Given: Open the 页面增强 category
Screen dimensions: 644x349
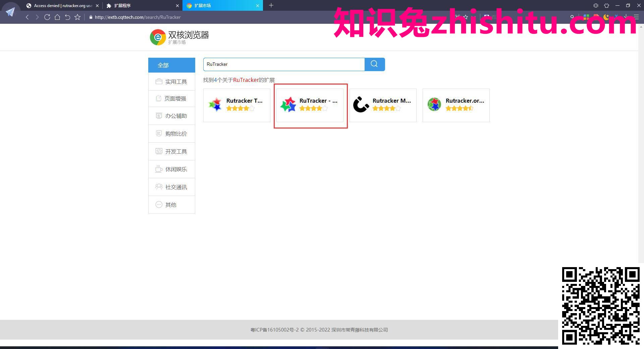Looking at the screenshot, I should (172, 99).
